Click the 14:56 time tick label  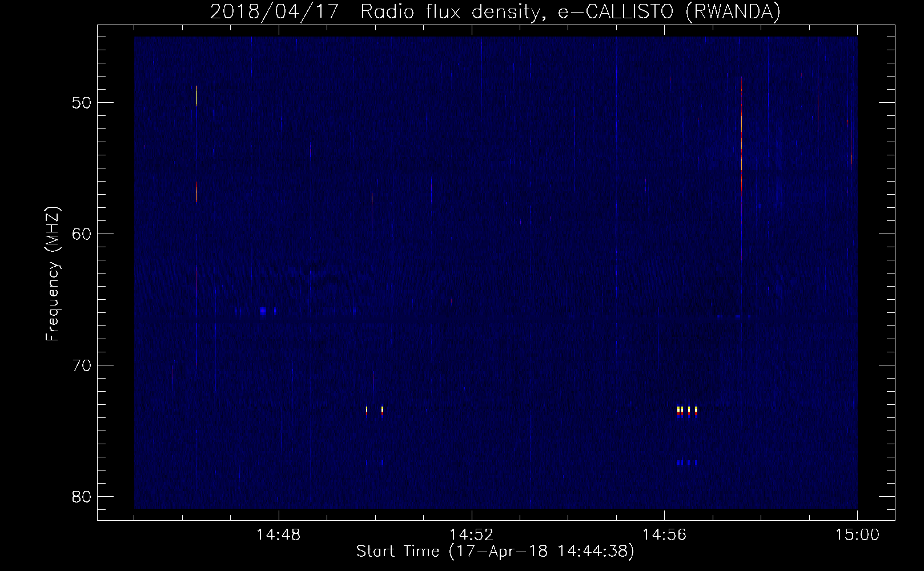coord(664,535)
